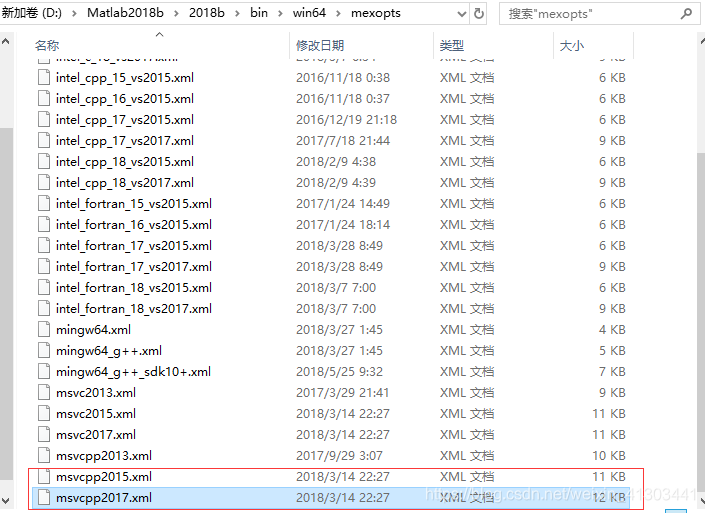The width and height of the screenshot is (705, 513).
Task: Select the file named msvc2013.xml
Action: [x=96, y=393]
